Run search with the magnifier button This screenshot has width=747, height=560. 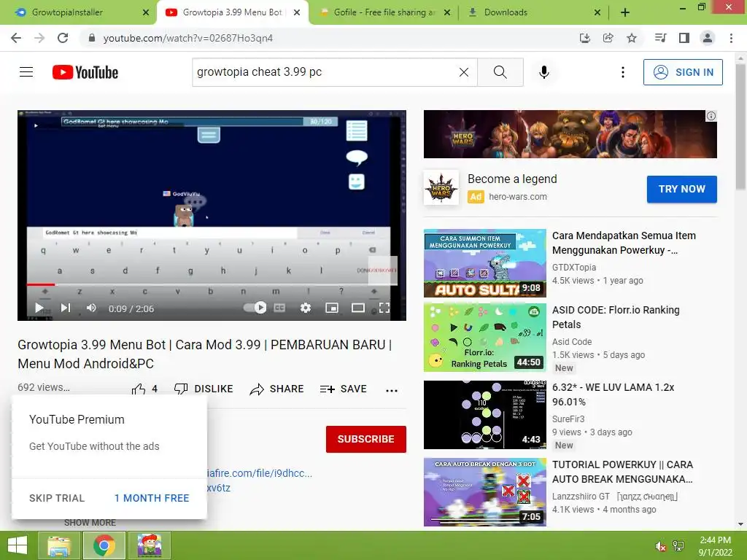500,72
